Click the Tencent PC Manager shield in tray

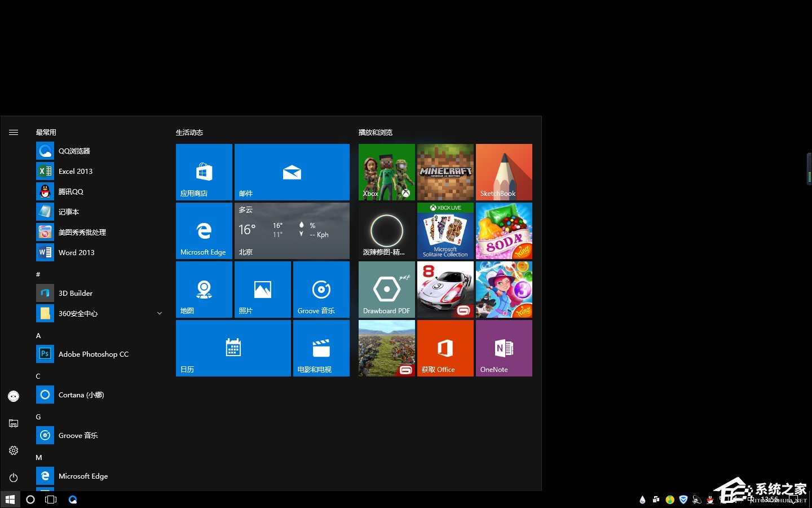(683, 500)
